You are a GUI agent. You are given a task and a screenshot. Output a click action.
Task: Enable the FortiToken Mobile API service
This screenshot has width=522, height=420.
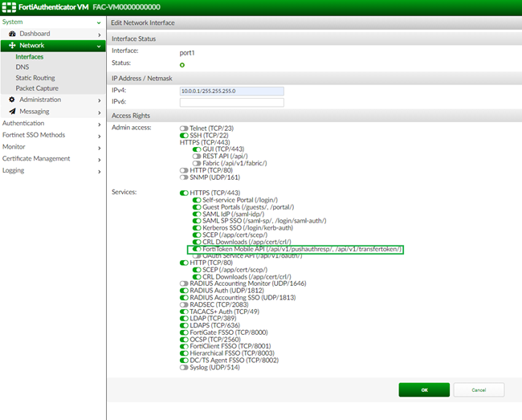[x=197, y=250]
